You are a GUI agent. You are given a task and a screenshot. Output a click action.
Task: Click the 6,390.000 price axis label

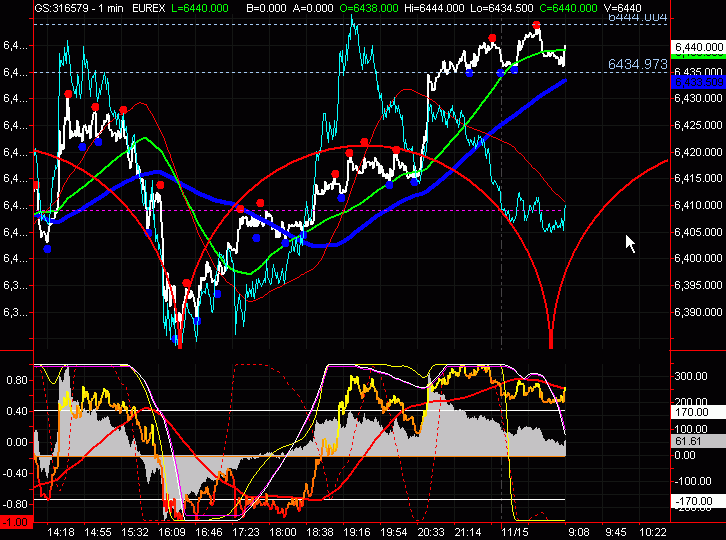698,312
